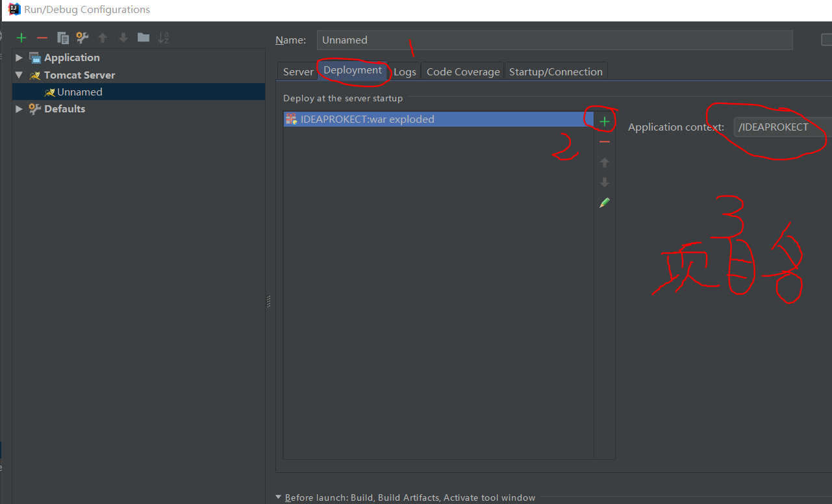Click into the Name input field
This screenshot has height=504, width=832.
[555, 40]
